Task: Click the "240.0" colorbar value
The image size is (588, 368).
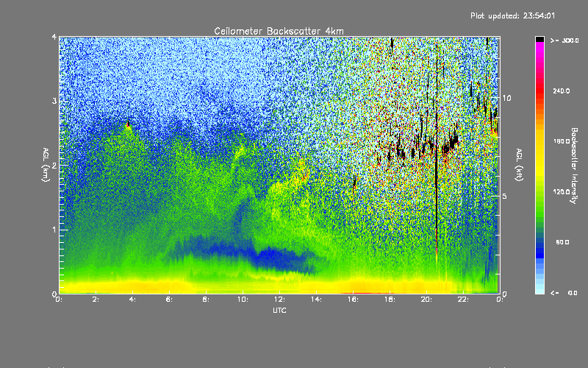Action: click(x=562, y=91)
